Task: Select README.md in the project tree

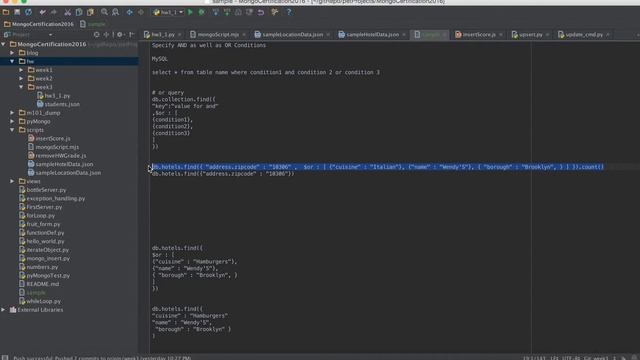Action: 39,284
